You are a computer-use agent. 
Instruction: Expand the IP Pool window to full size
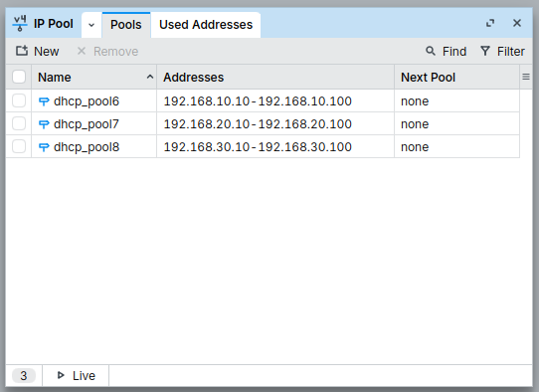coord(490,24)
